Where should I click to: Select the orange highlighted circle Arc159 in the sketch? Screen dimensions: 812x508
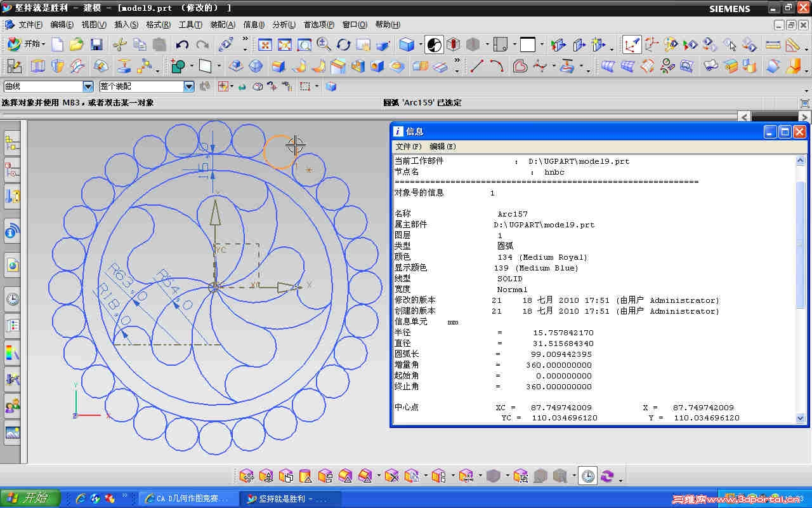tap(280, 151)
